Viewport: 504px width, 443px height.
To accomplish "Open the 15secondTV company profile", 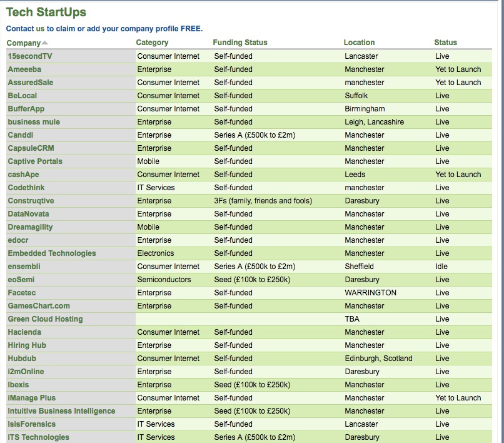I will pyautogui.click(x=29, y=56).
